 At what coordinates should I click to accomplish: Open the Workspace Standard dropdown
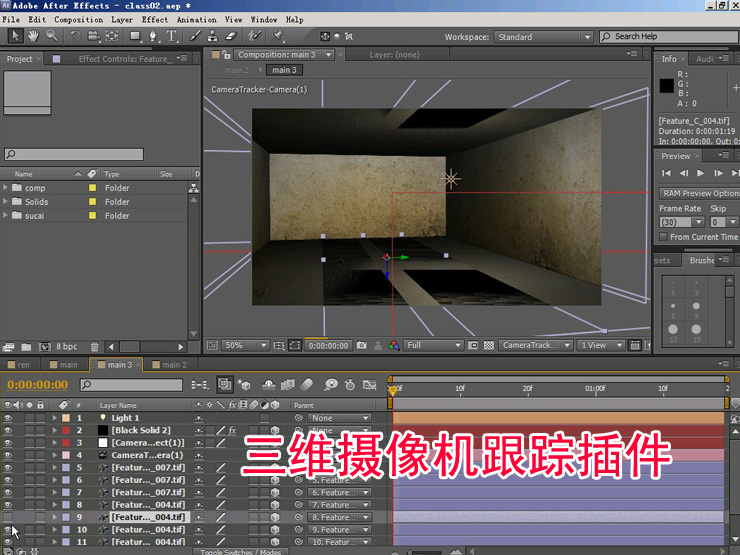[x=543, y=37]
